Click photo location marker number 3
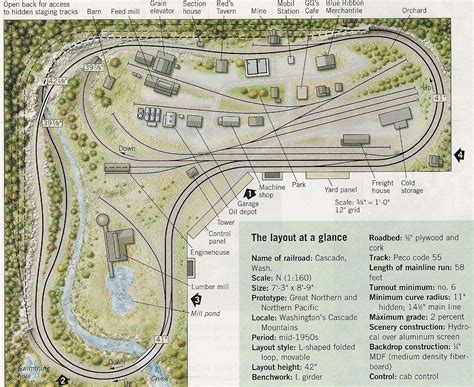The width and height of the screenshot is (474, 387). coord(197,300)
